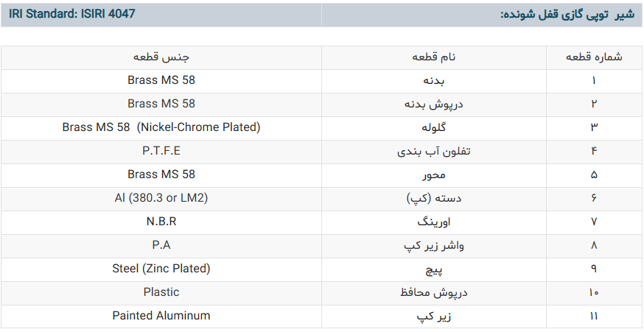Select the part name 'اورینگ'
Viewport: 644px width, 332px height.
pyautogui.click(x=434, y=222)
